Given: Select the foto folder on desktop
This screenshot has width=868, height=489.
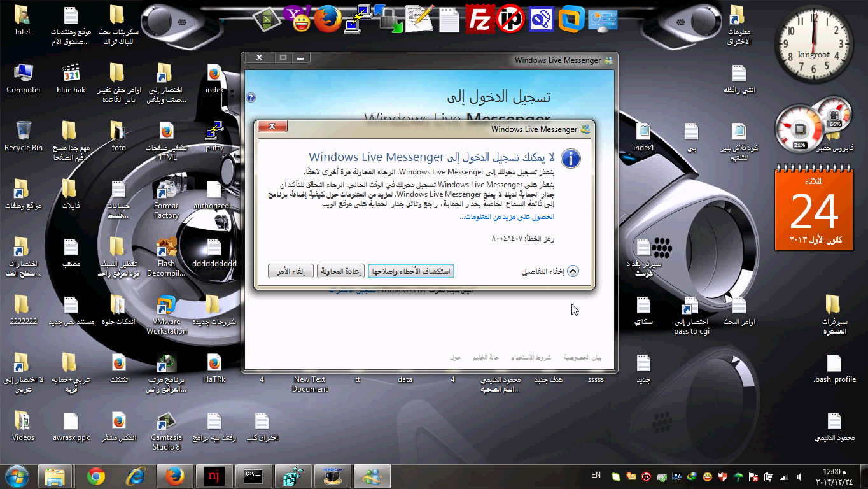Looking at the screenshot, I should 118,136.
